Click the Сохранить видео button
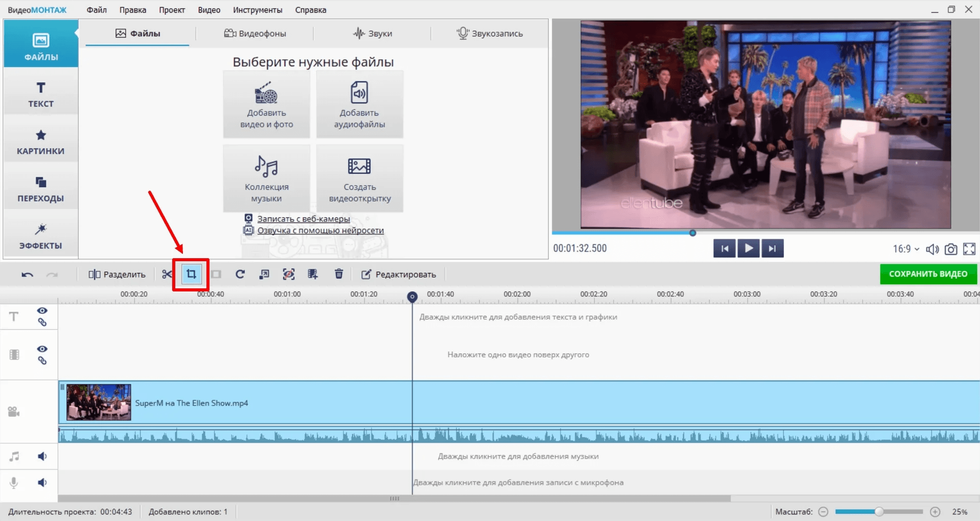Image resolution: width=980 pixels, height=521 pixels. click(928, 274)
